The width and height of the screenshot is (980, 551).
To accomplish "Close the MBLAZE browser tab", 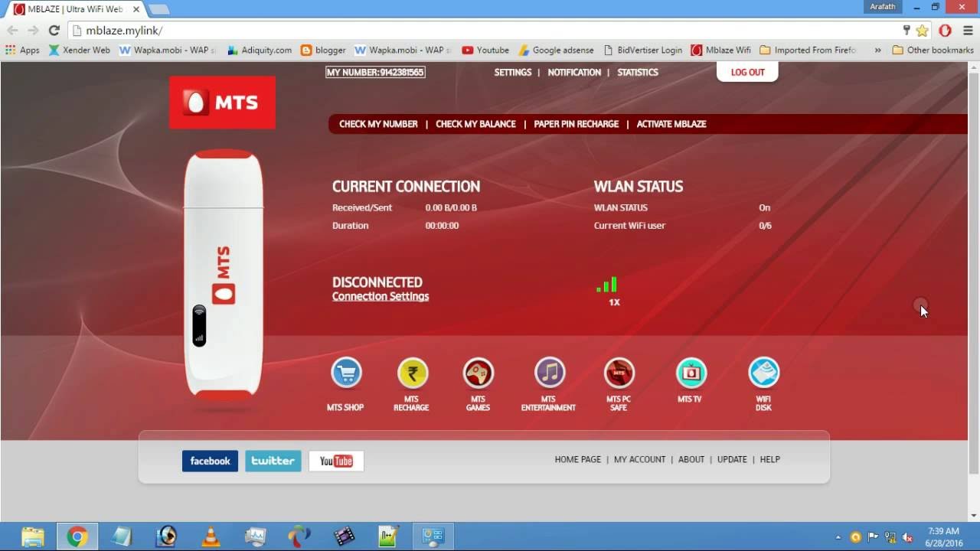I will pyautogui.click(x=136, y=9).
